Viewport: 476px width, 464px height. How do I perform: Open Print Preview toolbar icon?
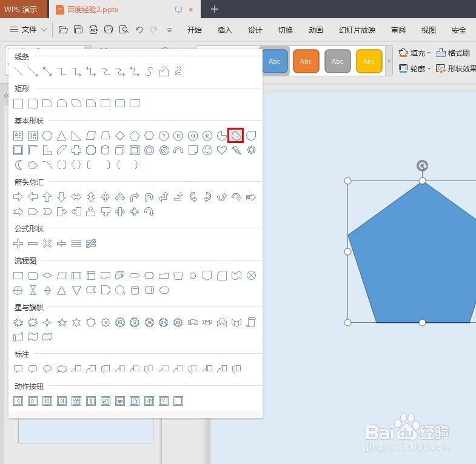click(x=124, y=30)
